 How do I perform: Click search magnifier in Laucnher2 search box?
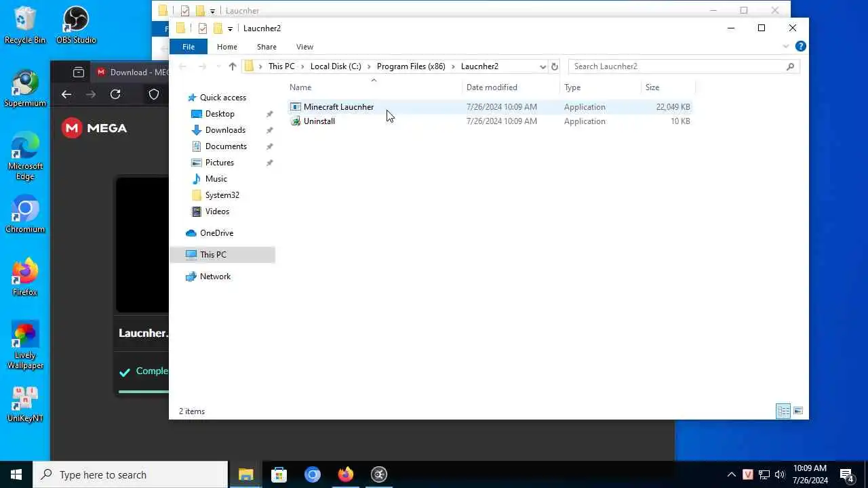point(790,66)
